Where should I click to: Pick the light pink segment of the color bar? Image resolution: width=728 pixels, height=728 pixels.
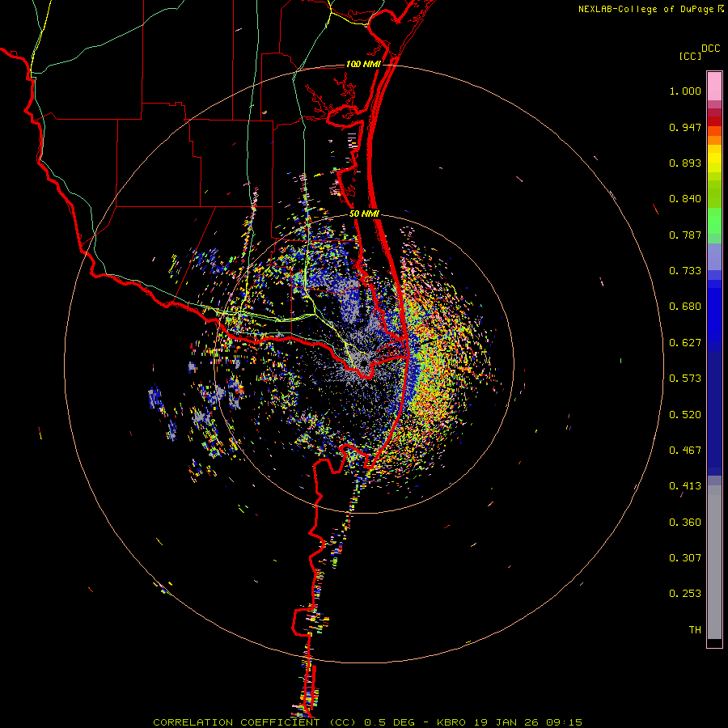(714, 86)
